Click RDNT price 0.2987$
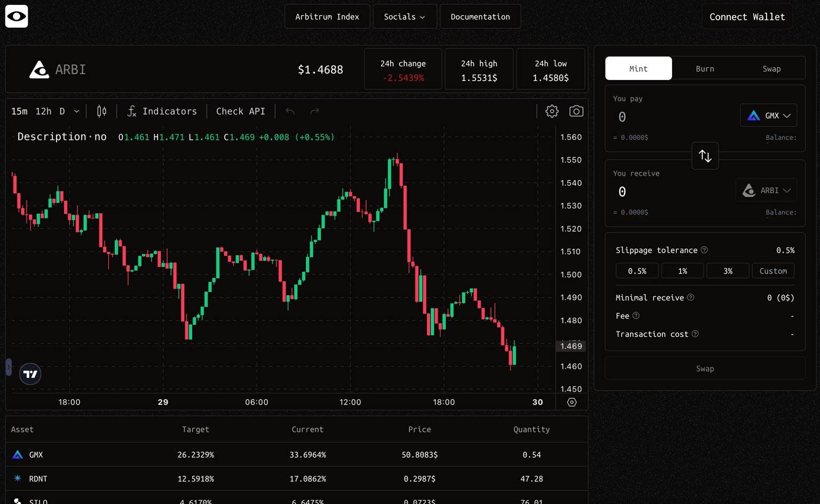820x504 pixels. [x=420, y=479]
